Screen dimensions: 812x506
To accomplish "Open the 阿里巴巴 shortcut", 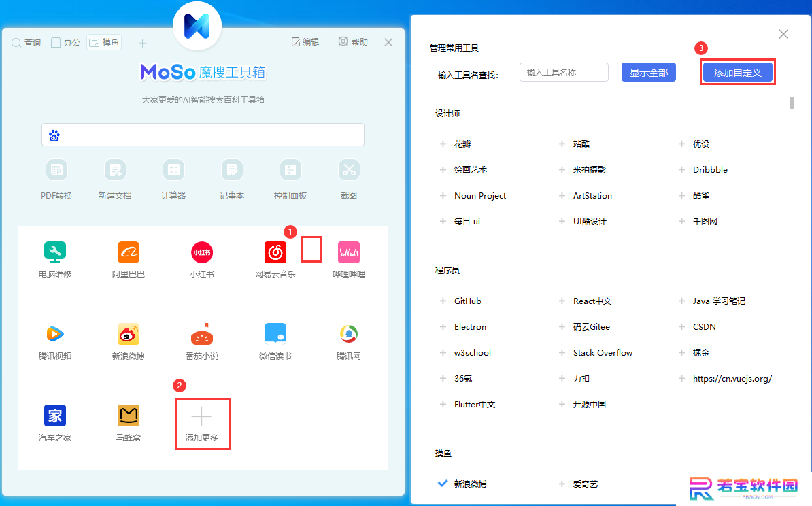I will pyautogui.click(x=129, y=252).
